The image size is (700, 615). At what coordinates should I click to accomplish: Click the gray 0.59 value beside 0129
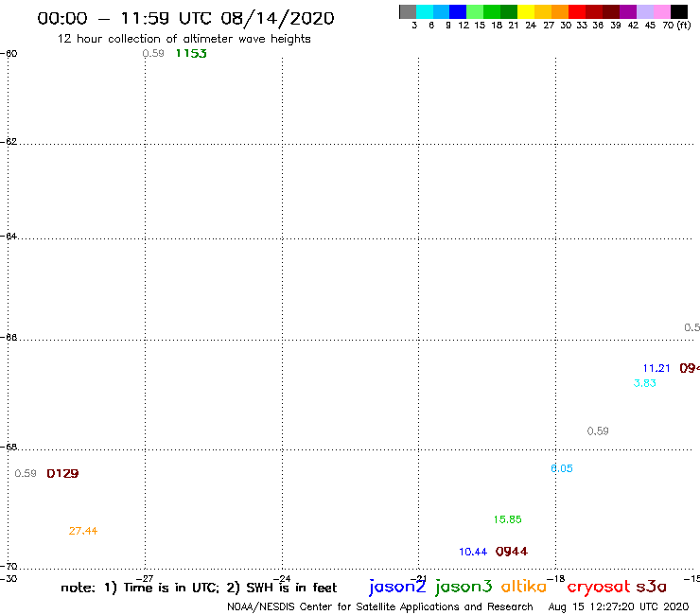pos(26,473)
